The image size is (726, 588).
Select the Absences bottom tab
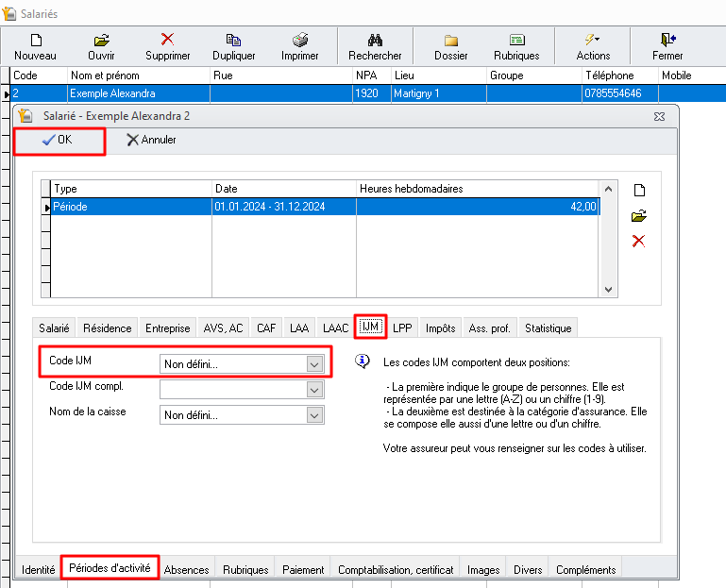coord(186,569)
